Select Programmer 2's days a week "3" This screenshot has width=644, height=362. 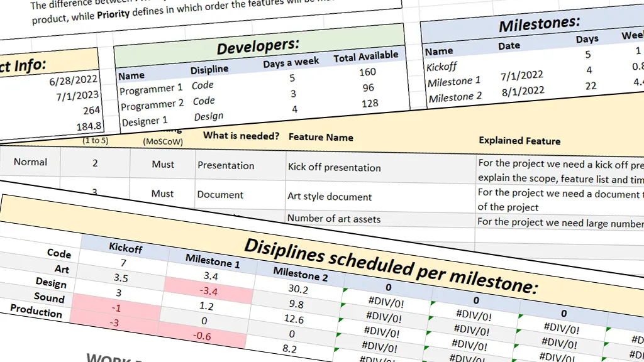(x=293, y=94)
